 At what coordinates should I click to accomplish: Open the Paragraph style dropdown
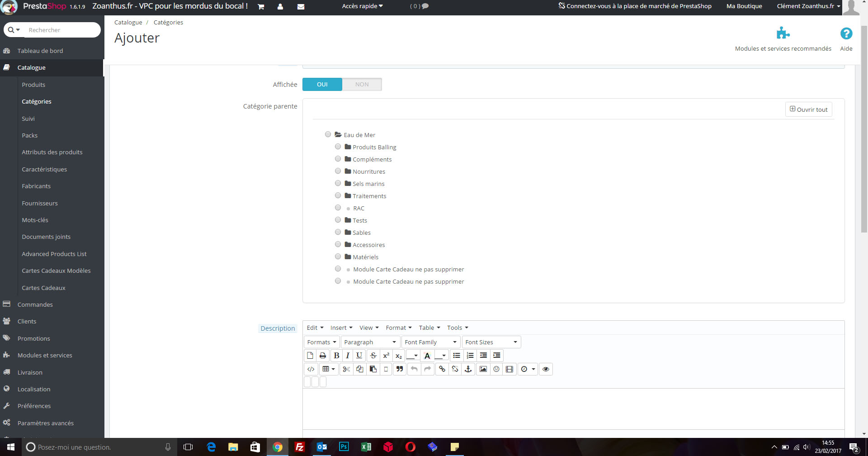370,342
